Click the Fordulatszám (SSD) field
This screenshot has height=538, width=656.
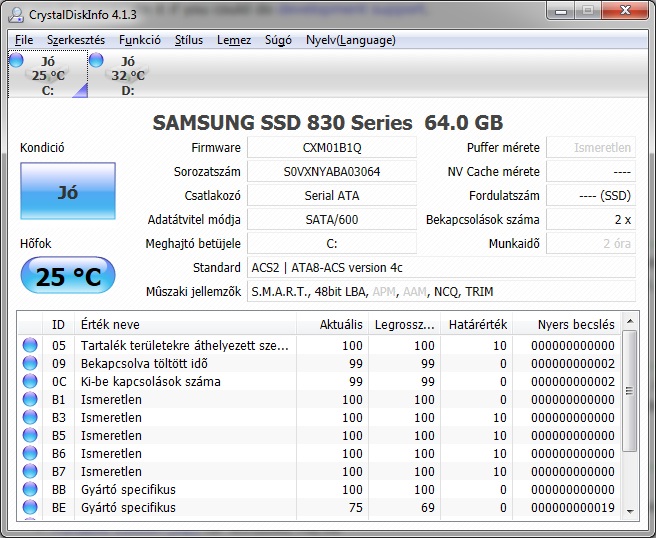pyautogui.click(x=591, y=195)
